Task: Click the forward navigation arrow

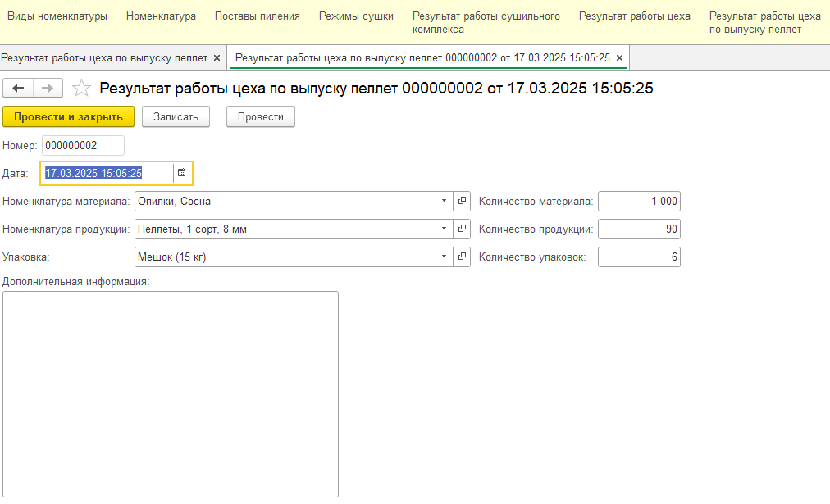Action: 48,89
